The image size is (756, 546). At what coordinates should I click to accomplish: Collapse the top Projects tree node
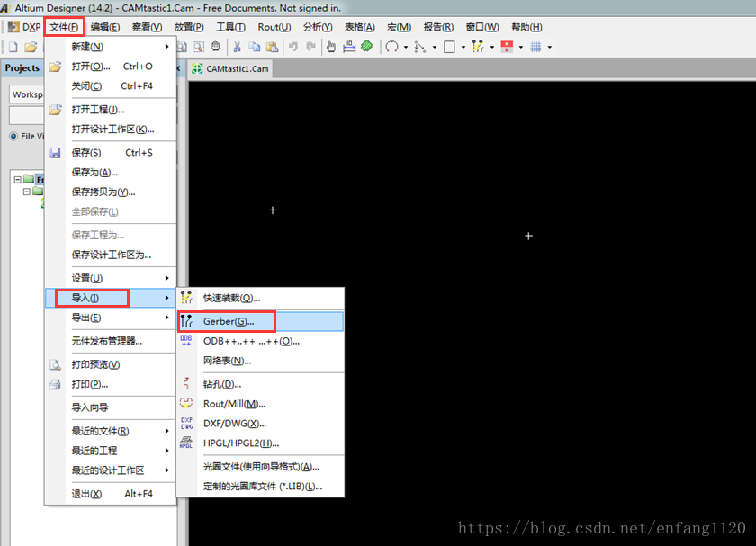18,179
